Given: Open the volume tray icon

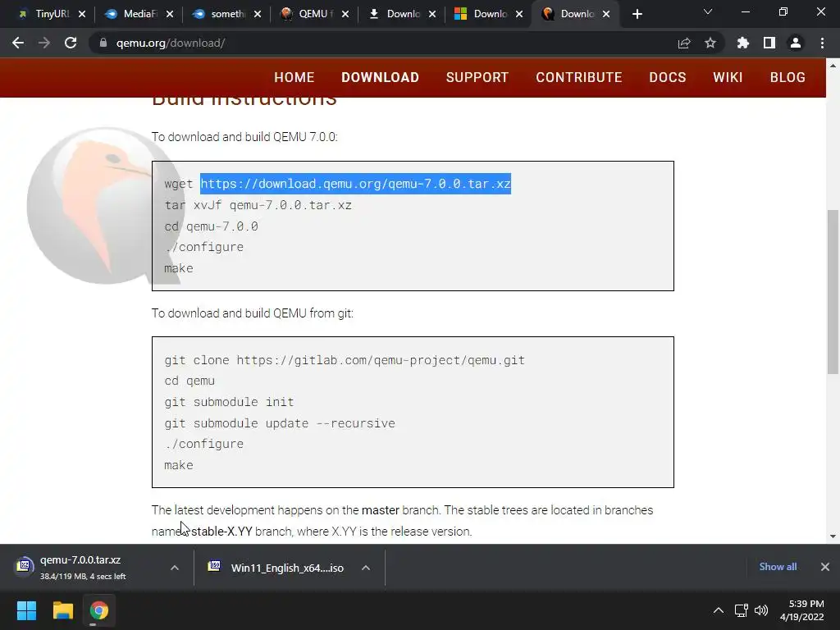Looking at the screenshot, I should pos(761,610).
